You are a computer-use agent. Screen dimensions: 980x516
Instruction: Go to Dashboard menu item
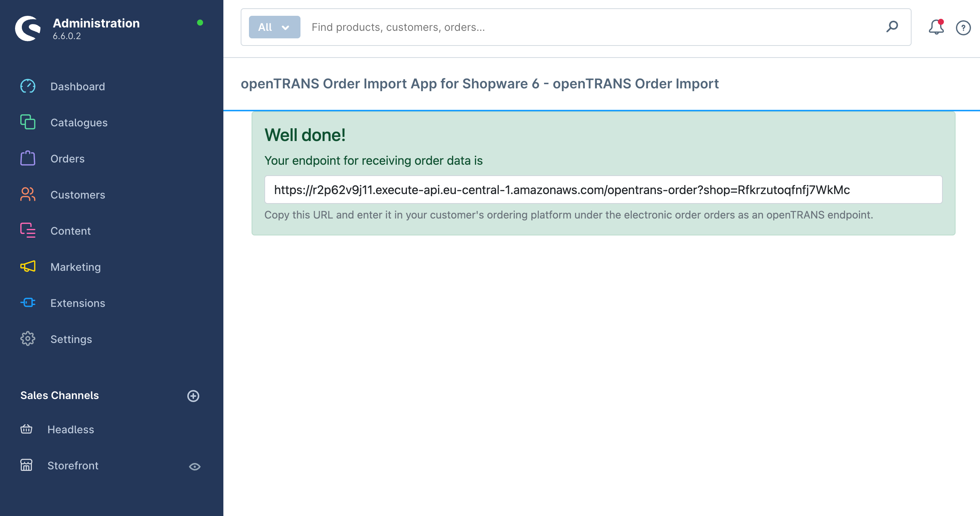(x=77, y=87)
